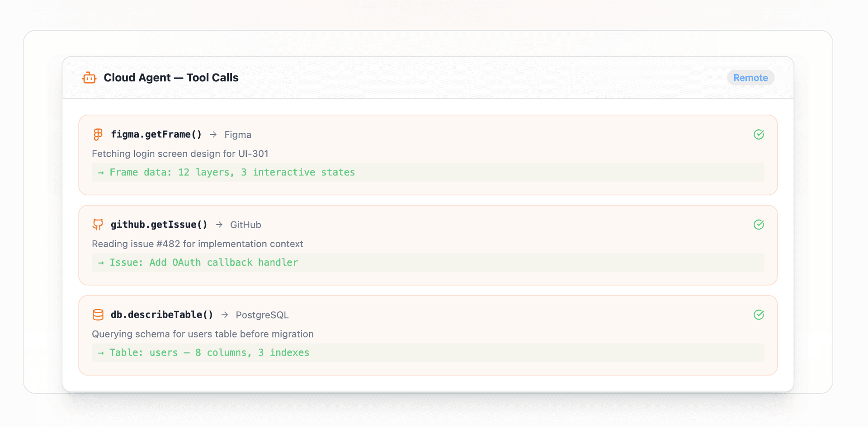Expand the figma.getFrame() tool call card
868x427 pixels.
(428, 155)
